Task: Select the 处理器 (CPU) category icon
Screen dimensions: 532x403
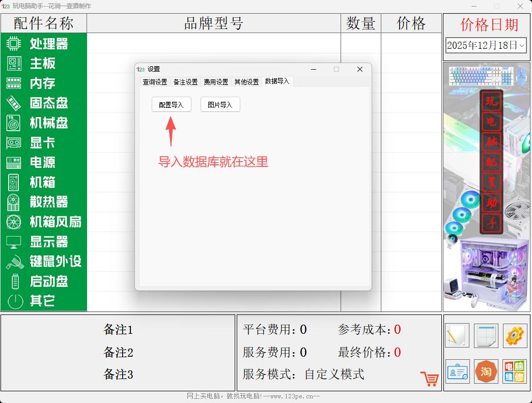Action: click(x=14, y=44)
